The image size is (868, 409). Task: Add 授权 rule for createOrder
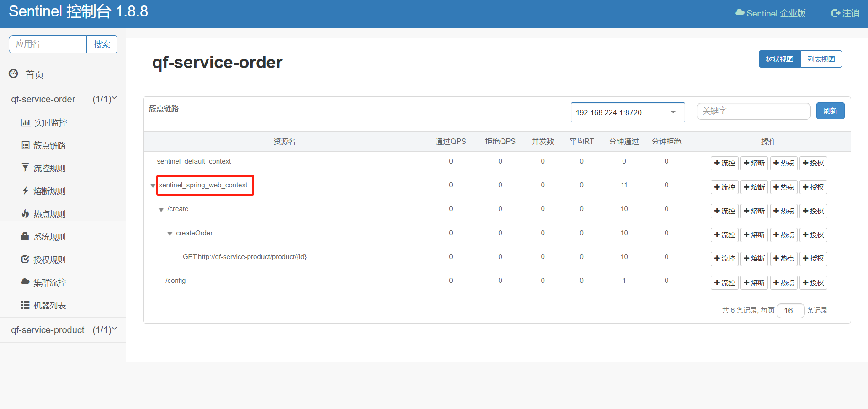814,235
